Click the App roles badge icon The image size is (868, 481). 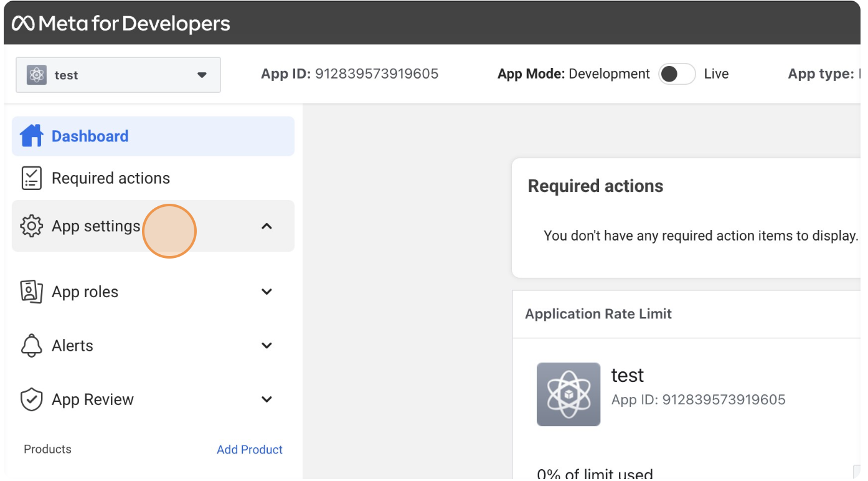[31, 292]
